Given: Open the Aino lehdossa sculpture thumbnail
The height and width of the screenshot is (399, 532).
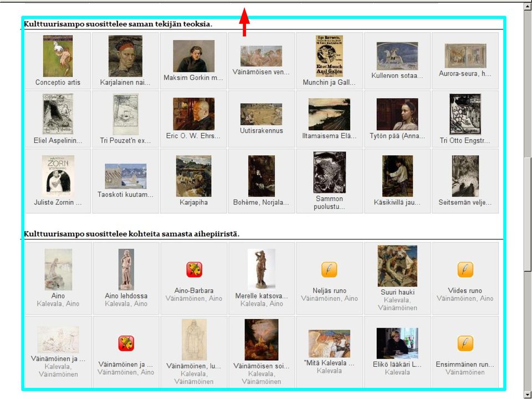Looking at the screenshot, I should [x=126, y=270].
